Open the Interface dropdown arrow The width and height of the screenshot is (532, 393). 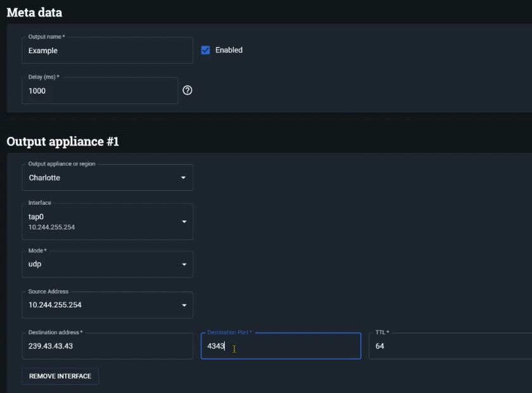coord(184,222)
